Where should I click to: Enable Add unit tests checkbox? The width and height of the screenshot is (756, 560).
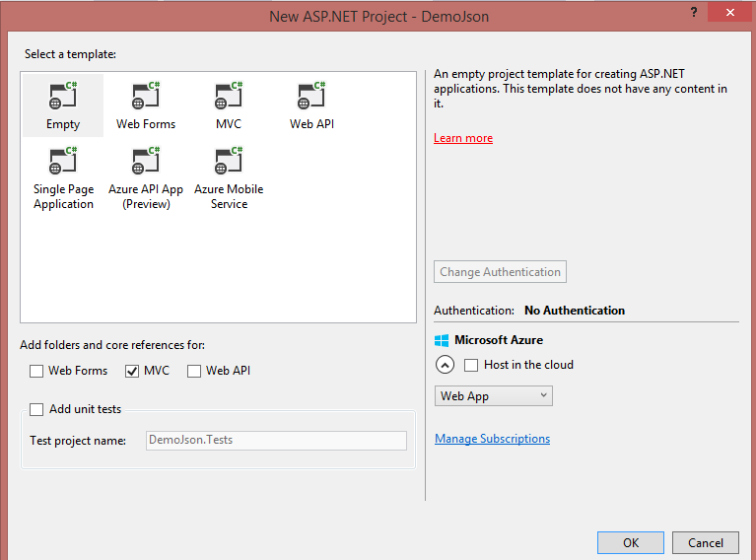pos(36,409)
